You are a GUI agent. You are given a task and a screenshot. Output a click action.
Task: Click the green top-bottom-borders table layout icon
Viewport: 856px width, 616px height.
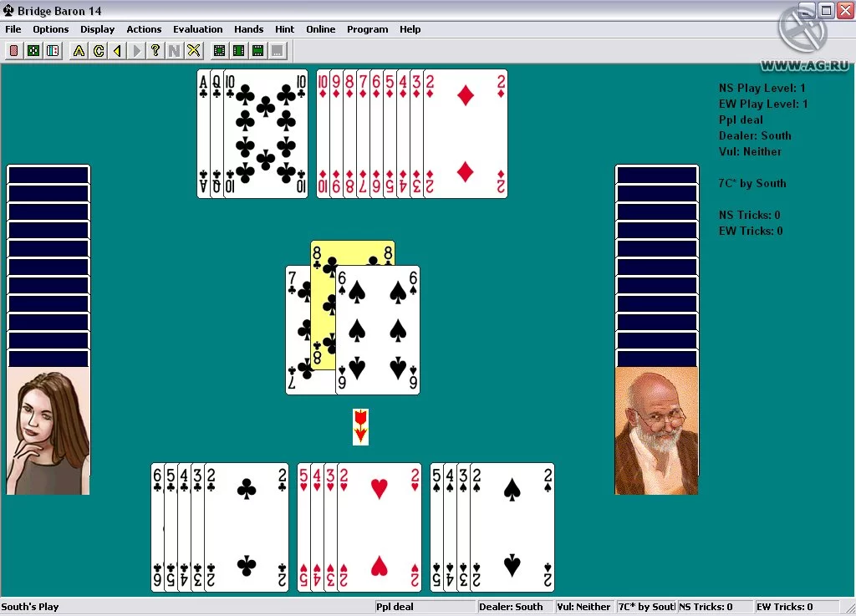click(257, 51)
